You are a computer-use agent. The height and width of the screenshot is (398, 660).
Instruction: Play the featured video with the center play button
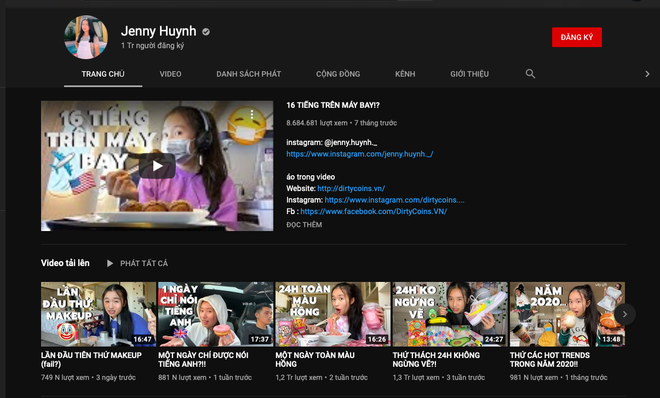[157, 166]
